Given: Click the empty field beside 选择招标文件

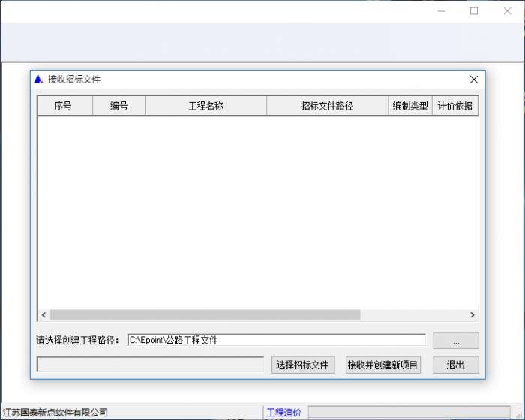Looking at the screenshot, I should (150, 364).
